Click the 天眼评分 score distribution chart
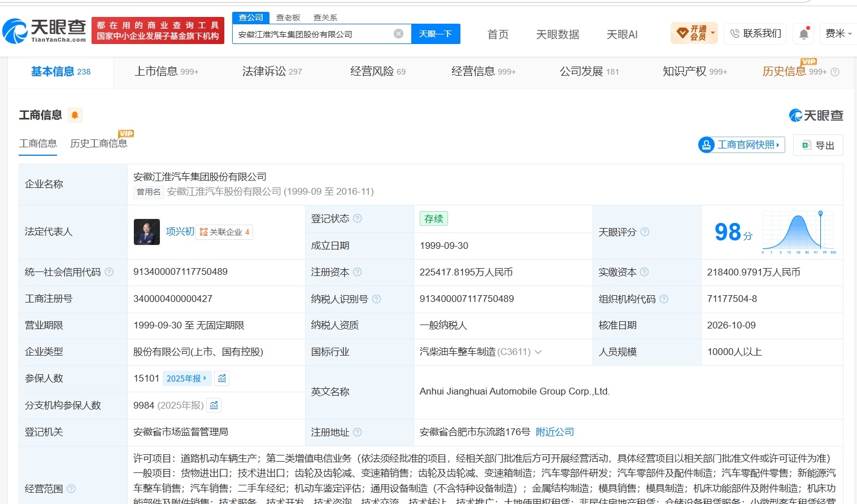 799,232
